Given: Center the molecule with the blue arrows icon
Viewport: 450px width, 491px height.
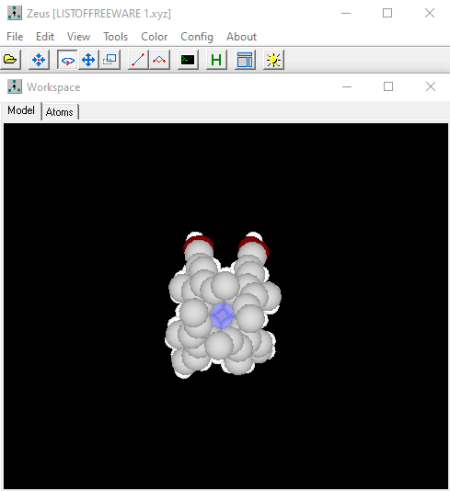Looking at the screenshot, I should (x=39, y=60).
